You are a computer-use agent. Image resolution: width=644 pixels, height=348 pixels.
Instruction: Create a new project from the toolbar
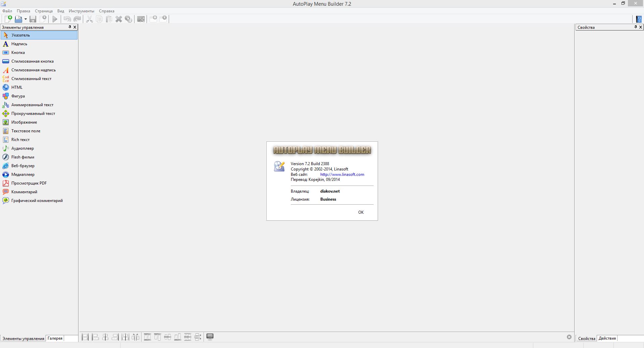(8, 19)
